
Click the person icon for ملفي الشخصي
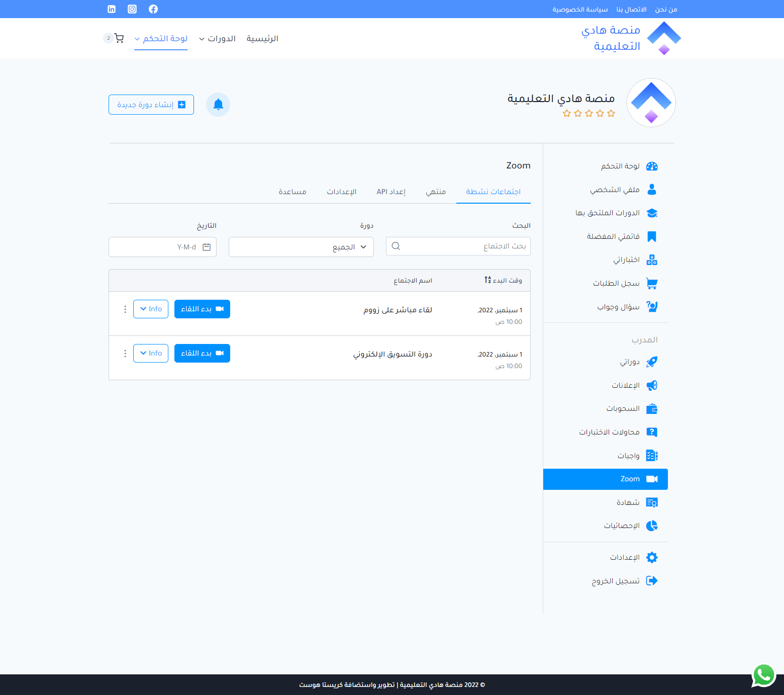652,190
